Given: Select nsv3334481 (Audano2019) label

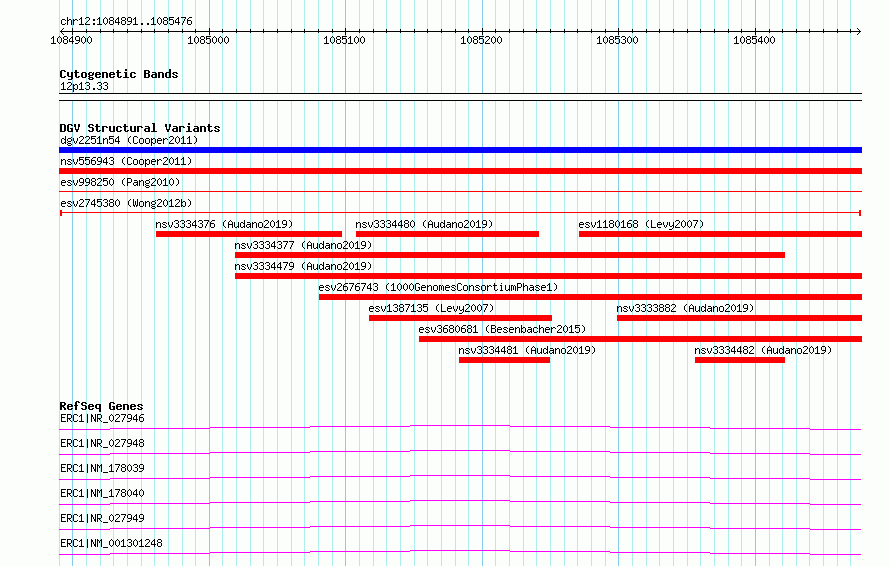Looking at the screenshot, I should pos(527,350).
